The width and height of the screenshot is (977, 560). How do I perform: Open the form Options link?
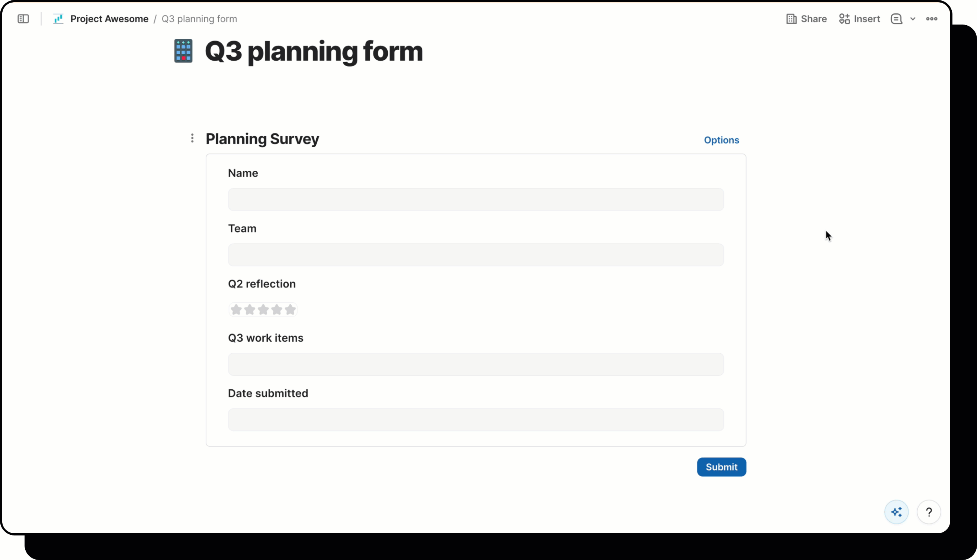721,140
